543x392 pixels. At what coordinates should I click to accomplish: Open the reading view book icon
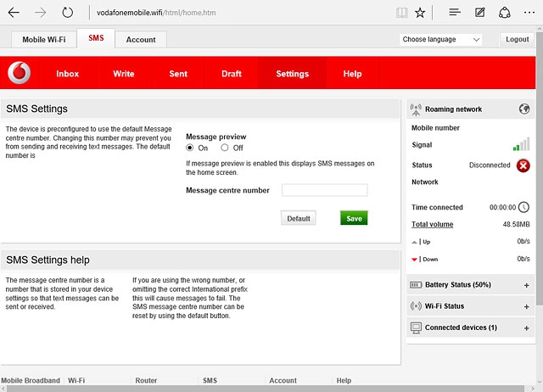[401, 13]
